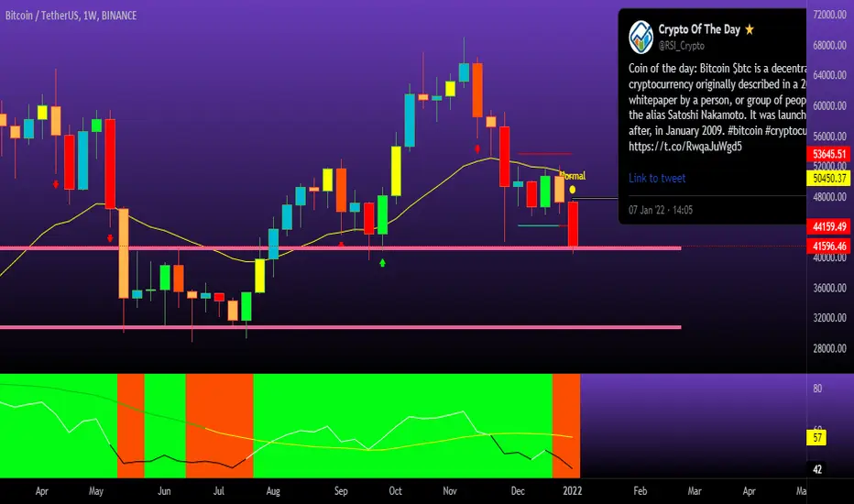Click the May label on time axis
854x504 pixels.
pos(96,491)
